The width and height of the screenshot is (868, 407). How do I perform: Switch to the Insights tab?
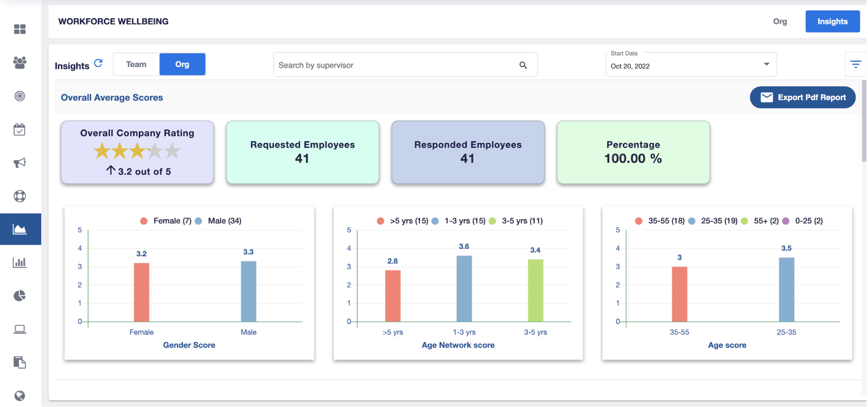(x=832, y=21)
